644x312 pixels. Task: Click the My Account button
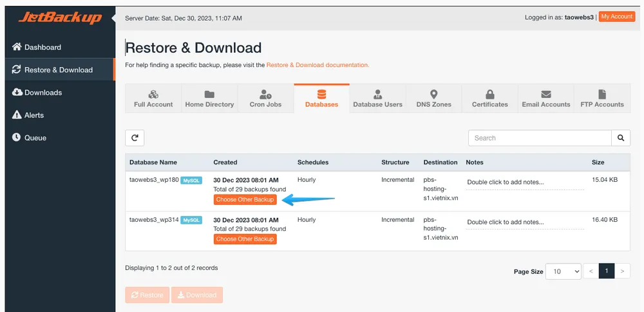pyautogui.click(x=616, y=17)
